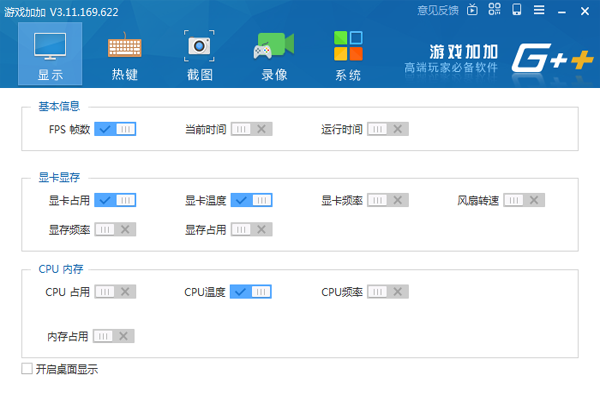Close the 游戏加加 window
Image resolution: width=600 pixels, height=400 pixels.
(585, 11)
